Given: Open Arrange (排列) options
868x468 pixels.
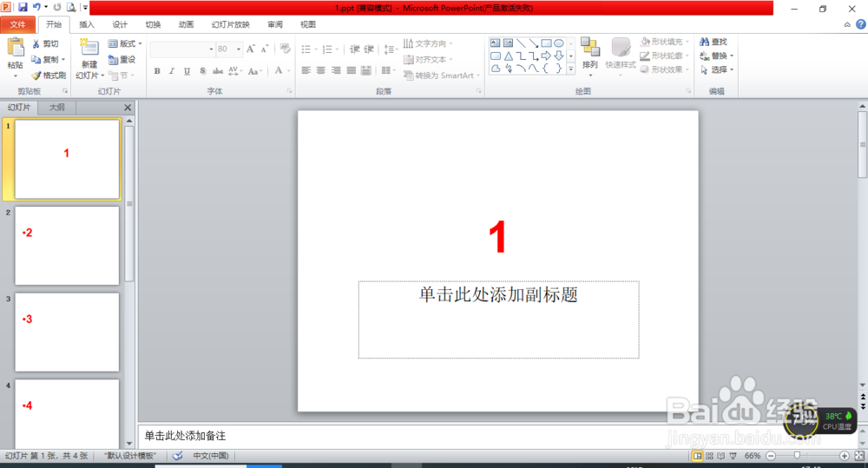Looking at the screenshot, I should pos(590,56).
